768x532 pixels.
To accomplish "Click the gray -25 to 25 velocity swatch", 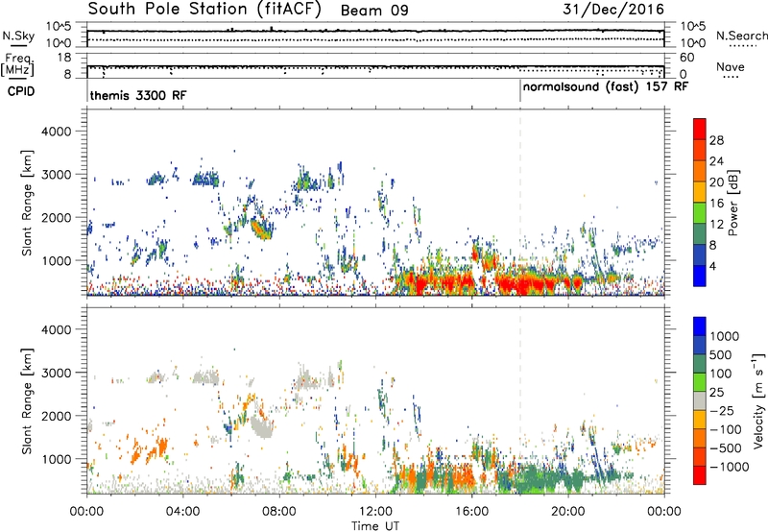I will coord(700,400).
